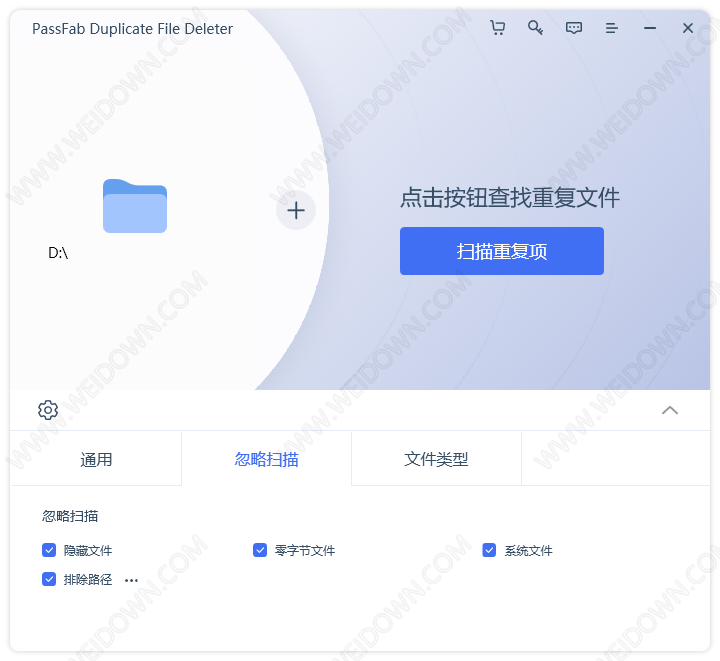Close the PassFab Duplicate File Deleter window
The image size is (720, 661).
[687, 28]
